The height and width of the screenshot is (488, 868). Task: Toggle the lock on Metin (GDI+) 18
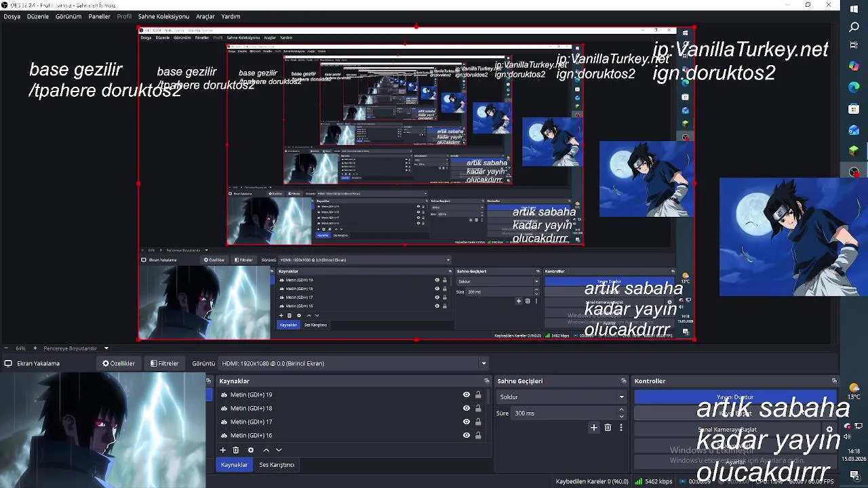coord(477,408)
